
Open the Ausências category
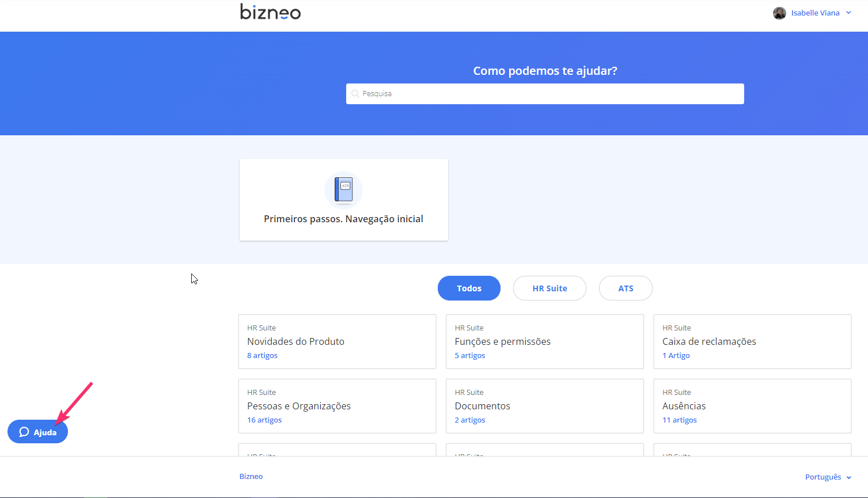(x=684, y=406)
